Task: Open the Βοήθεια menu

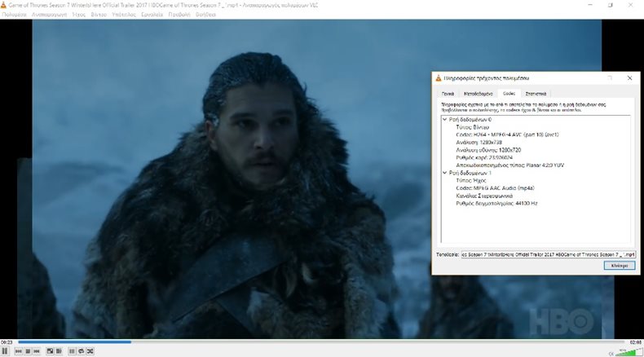Action: pos(205,15)
